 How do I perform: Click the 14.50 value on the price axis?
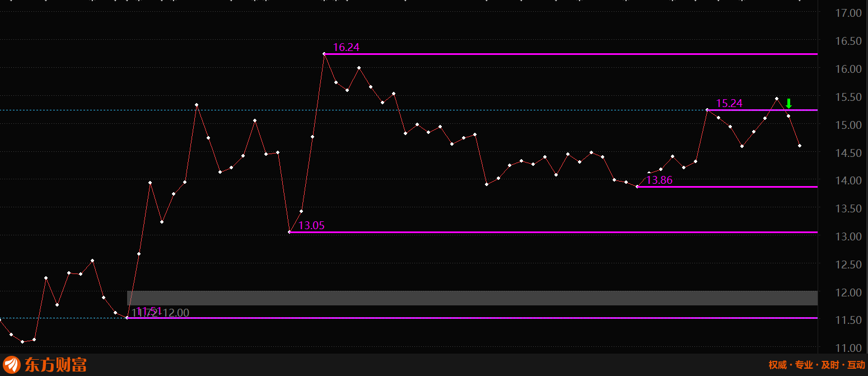pyautogui.click(x=848, y=152)
